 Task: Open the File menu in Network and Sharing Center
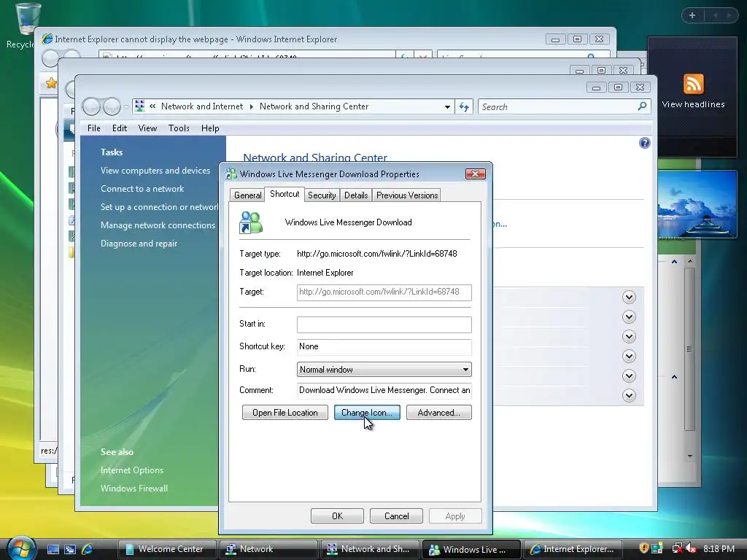coord(94,128)
